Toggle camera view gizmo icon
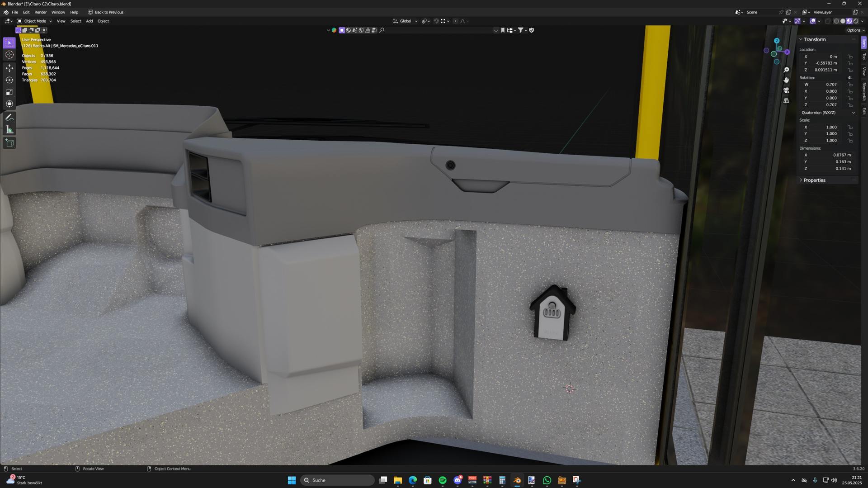The width and height of the screenshot is (868, 488). [786, 90]
